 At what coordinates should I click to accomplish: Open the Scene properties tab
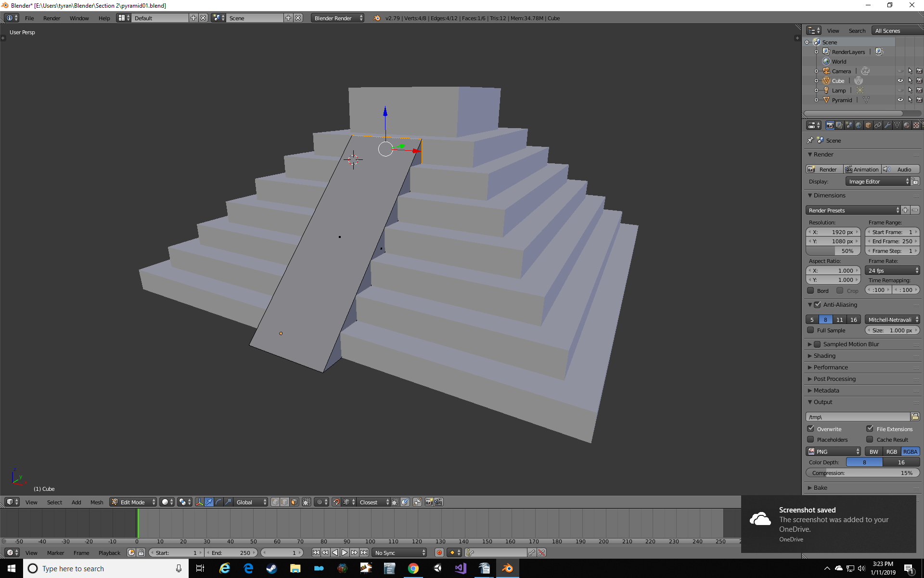pyautogui.click(x=849, y=125)
